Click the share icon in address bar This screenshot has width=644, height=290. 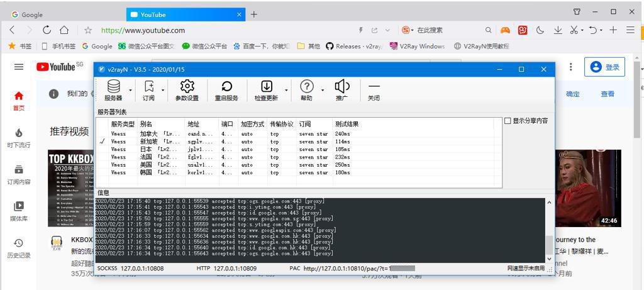pos(375,30)
